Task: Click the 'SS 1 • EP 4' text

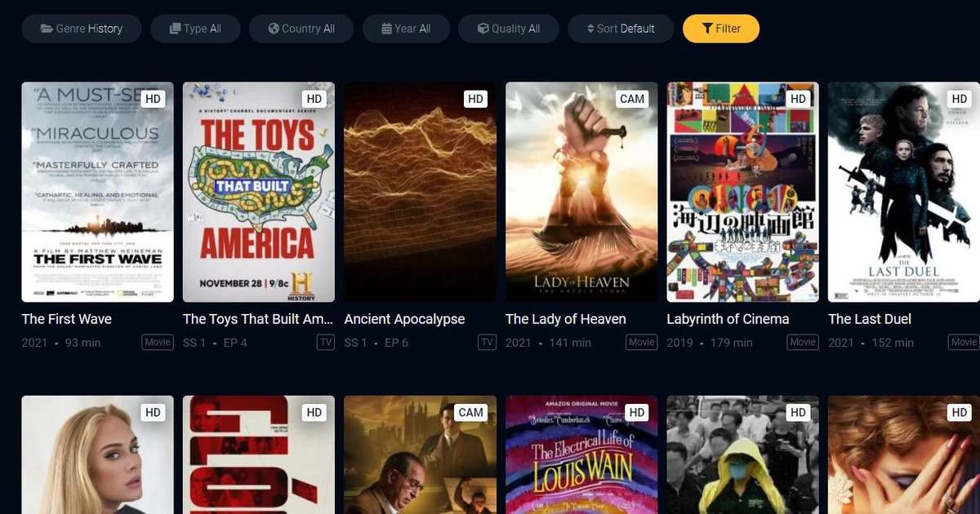Action: [x=215, y=343]
